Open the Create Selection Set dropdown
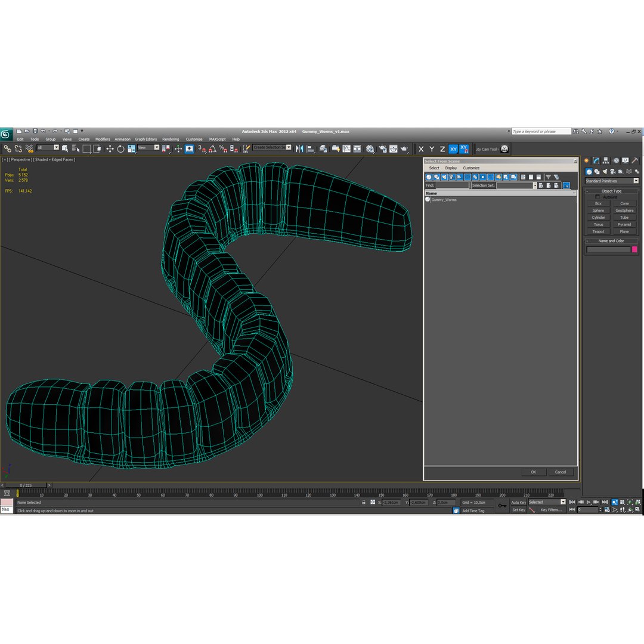 (x=273, y=147)
